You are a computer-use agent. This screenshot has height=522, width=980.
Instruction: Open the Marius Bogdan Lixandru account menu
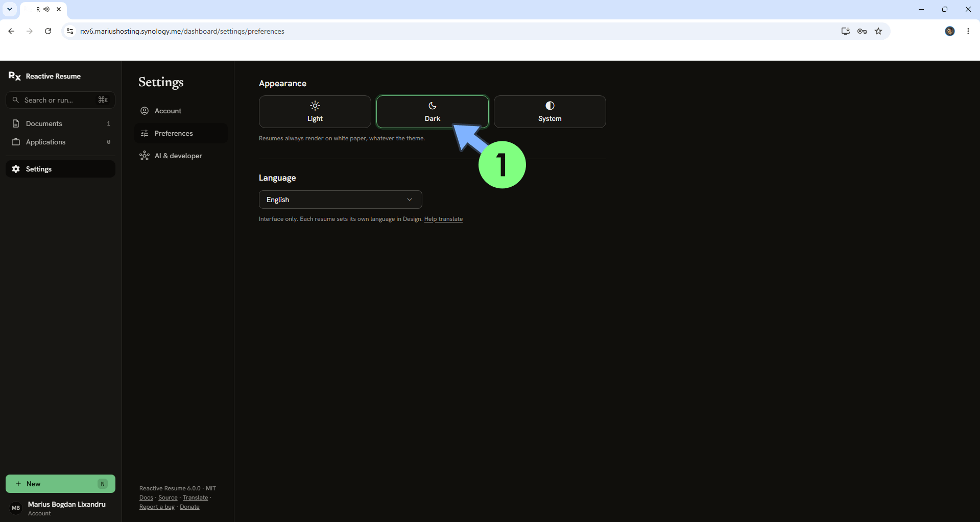[60, 508]
